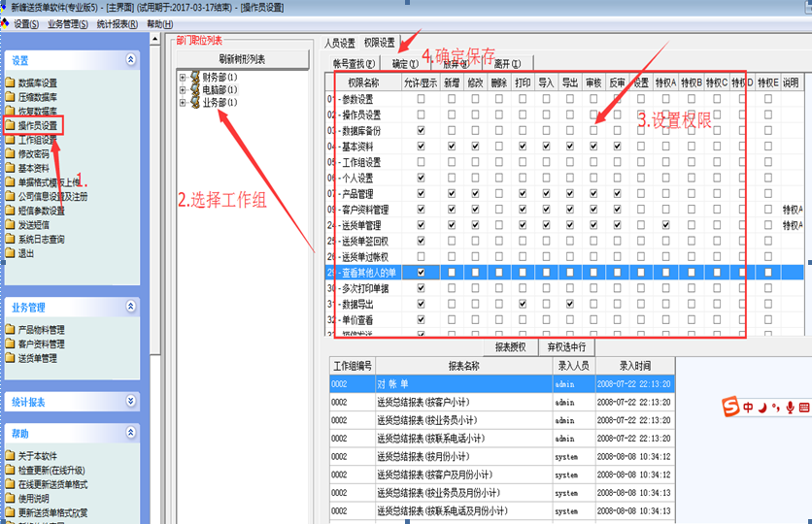Click 更新送货单格式欣赏 folder icon
This screenshot has width=812, height=524.
coord(11,512)
